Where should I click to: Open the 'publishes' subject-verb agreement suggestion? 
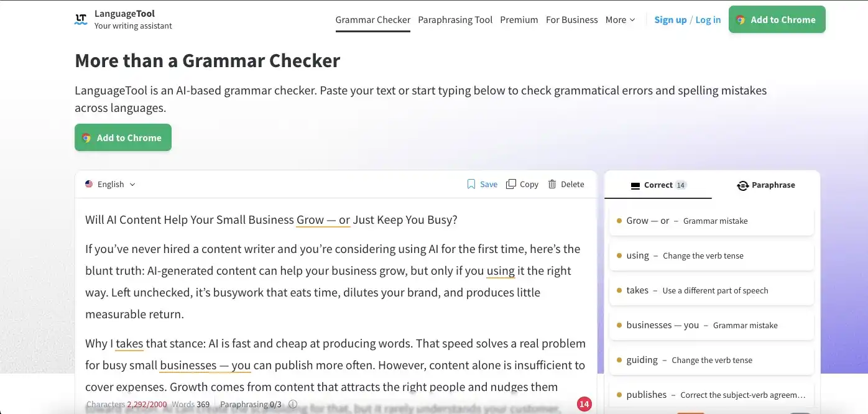(711, 395)
